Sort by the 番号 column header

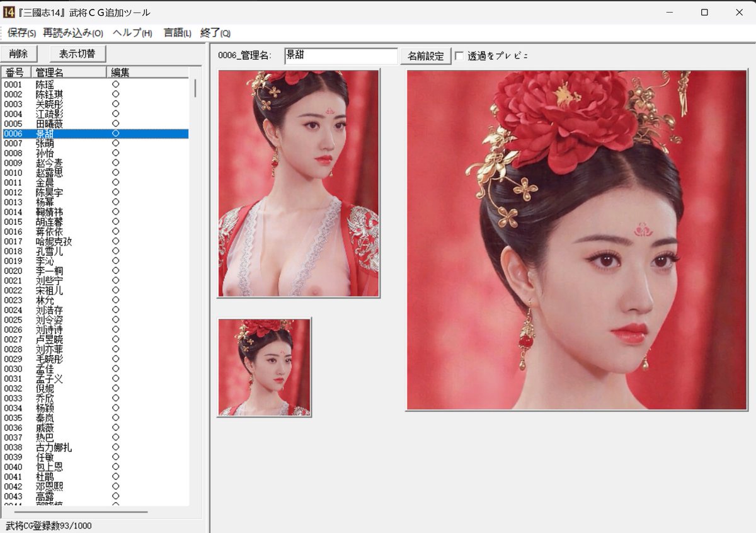point(16,72)
